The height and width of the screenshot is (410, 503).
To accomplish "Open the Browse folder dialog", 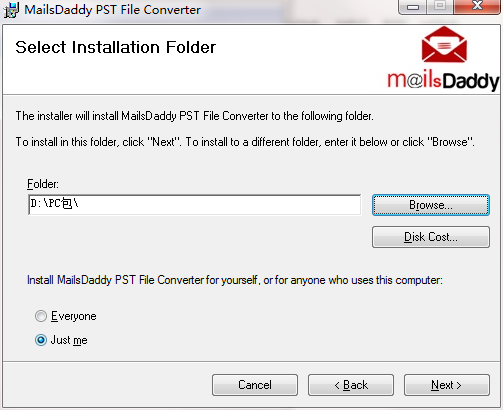I will pyautogui.click(x=431, y=205).
